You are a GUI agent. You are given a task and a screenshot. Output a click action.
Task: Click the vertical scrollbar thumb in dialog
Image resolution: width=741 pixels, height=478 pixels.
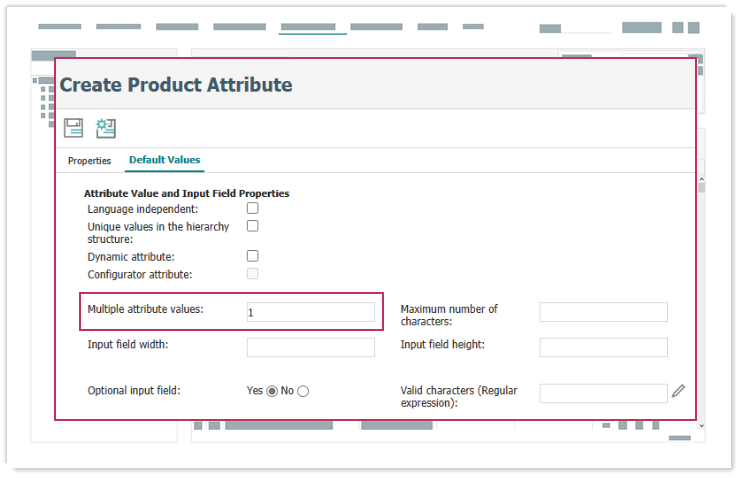pos(701,188)
